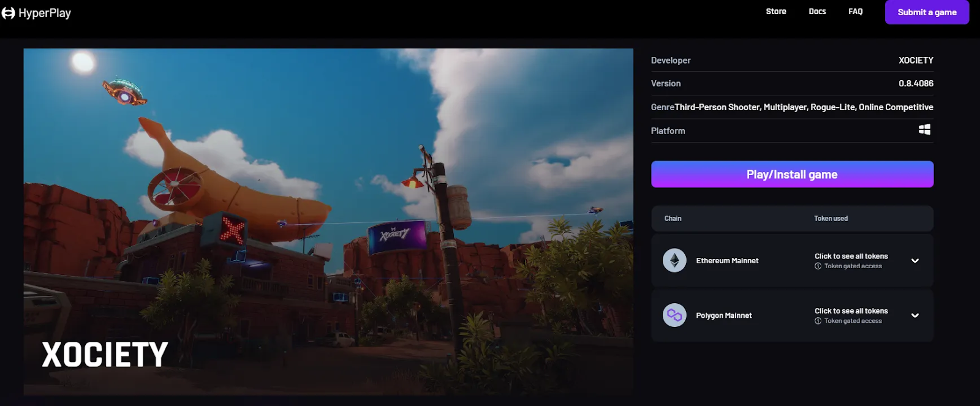This screenshot has height=406, width=980.
Task: Select "Click to see all tokens" for Ethereum
Action: (851, 257)
